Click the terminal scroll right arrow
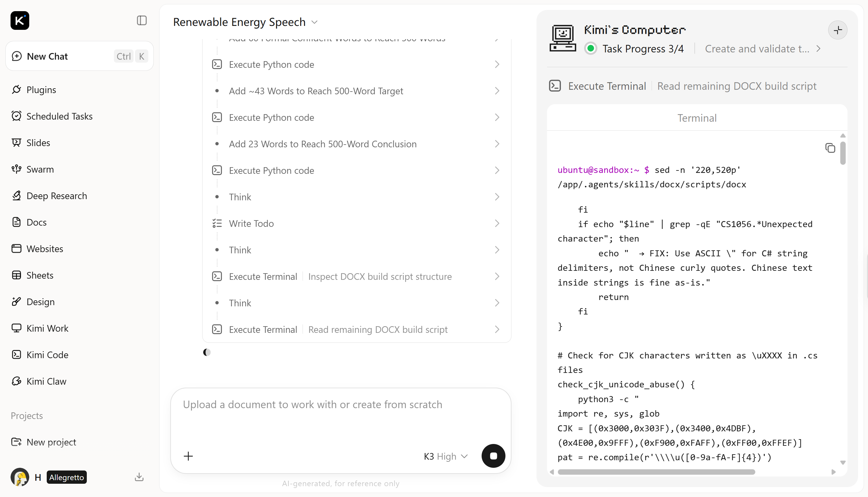The height and width of the screenshot is (497, 868). pos(834,472)
